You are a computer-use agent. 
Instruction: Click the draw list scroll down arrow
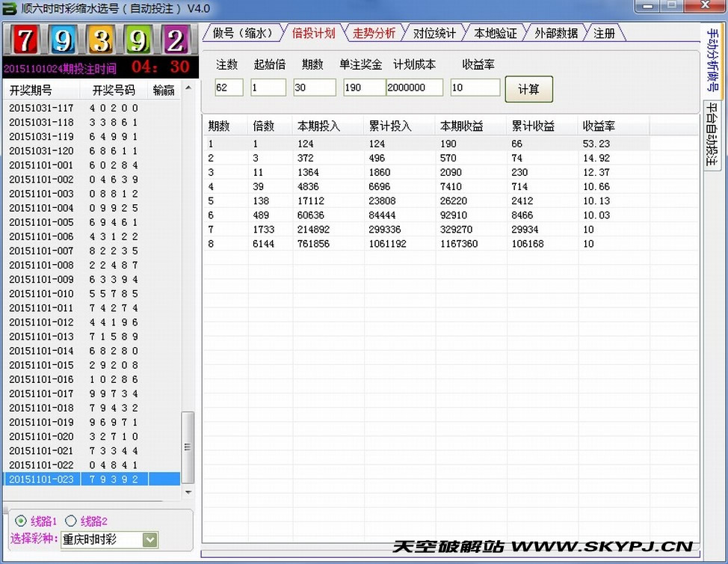[x=188, y=493]
